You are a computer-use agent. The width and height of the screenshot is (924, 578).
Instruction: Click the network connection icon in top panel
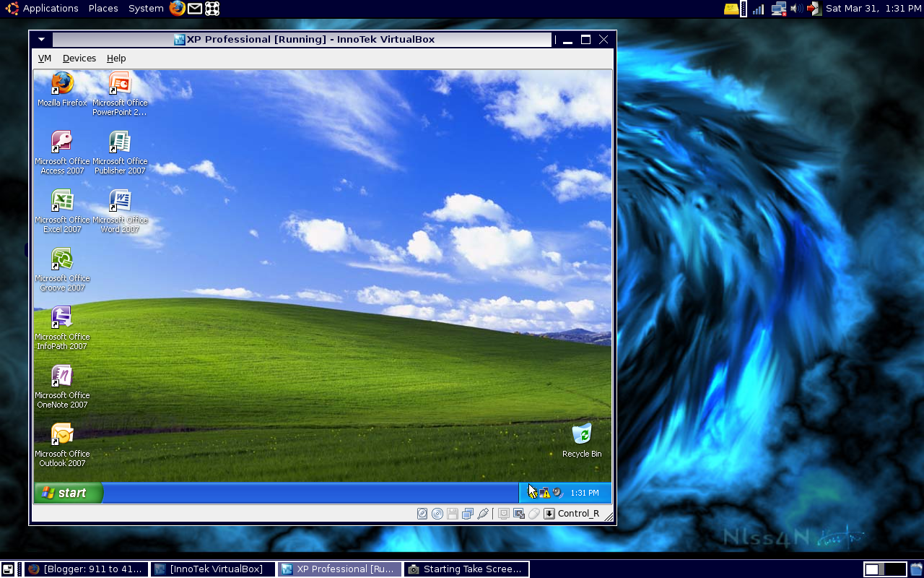pyautogui.click(x=778, y=9)
